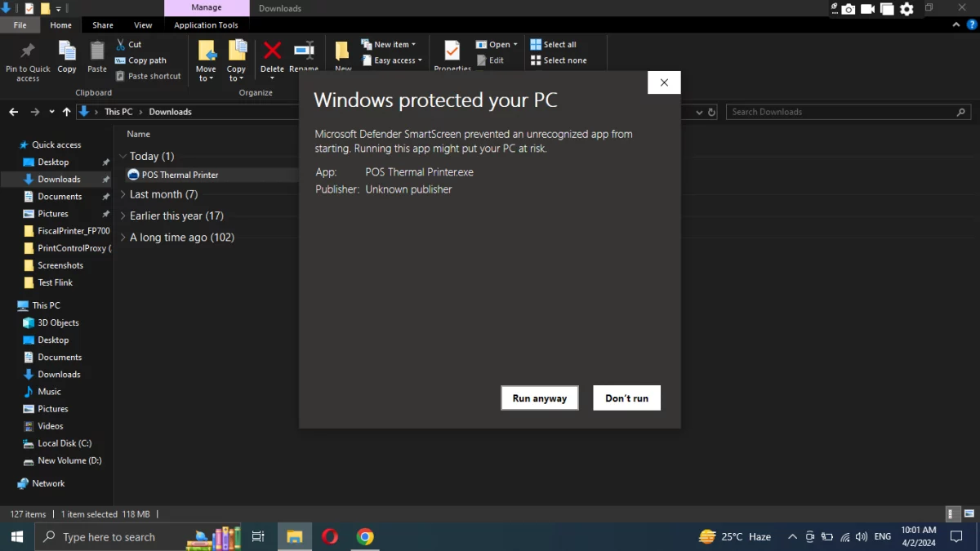Click the overlay settings gear icon
The width and height of the screenshot is (980, 551).
[x=906, y=9]
